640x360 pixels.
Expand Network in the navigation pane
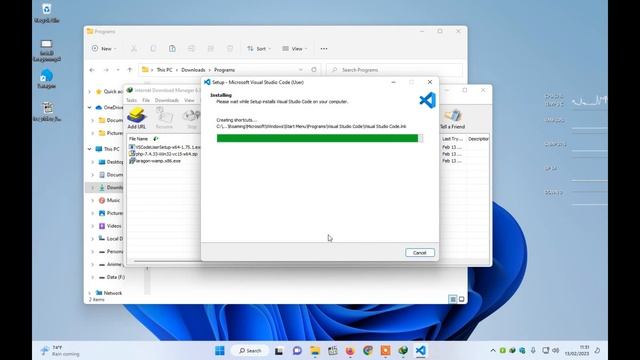tap(90, 293)
